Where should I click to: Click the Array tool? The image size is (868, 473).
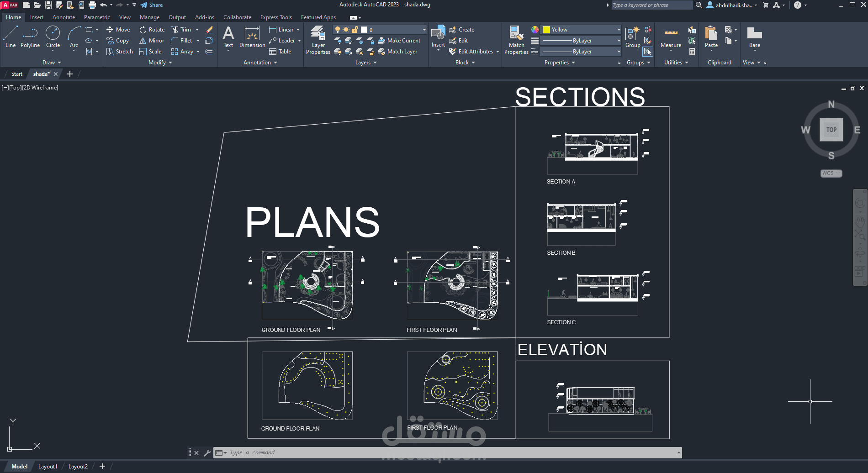pyautogui.click(x=182, y=52)
